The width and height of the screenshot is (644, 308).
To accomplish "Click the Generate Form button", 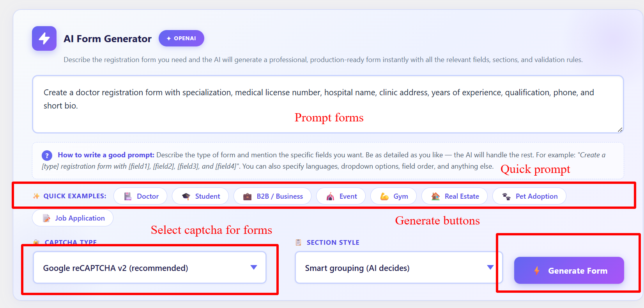I will 569,270.
